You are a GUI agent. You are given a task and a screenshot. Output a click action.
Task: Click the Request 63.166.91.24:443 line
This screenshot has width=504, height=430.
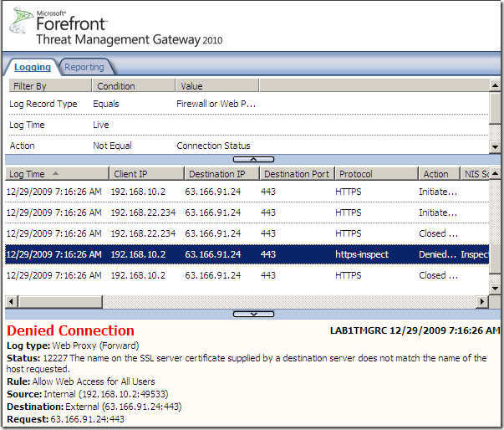[x=65, y=419]
